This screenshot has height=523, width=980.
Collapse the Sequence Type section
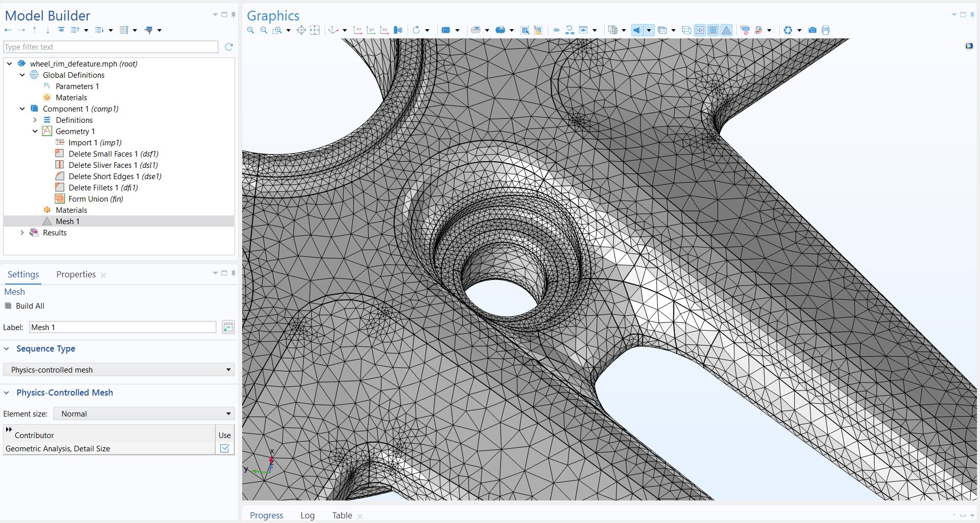(x=7, y=348)
